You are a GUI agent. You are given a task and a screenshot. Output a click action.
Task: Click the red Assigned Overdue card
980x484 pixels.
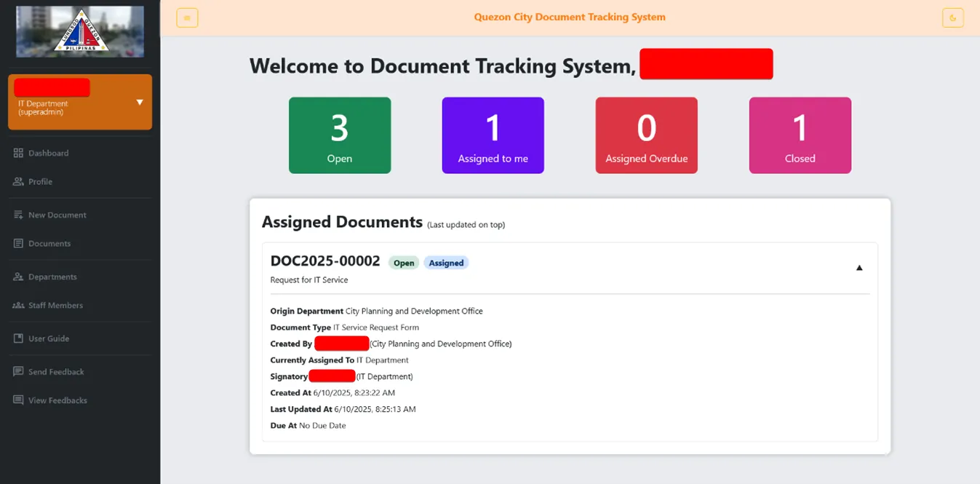[x=647, y=135]
